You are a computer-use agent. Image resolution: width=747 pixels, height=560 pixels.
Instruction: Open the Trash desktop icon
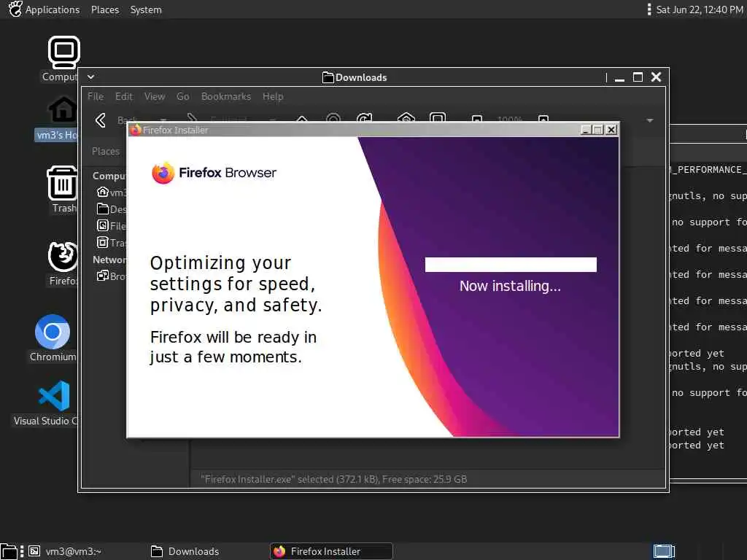click(x=63, y=183)
